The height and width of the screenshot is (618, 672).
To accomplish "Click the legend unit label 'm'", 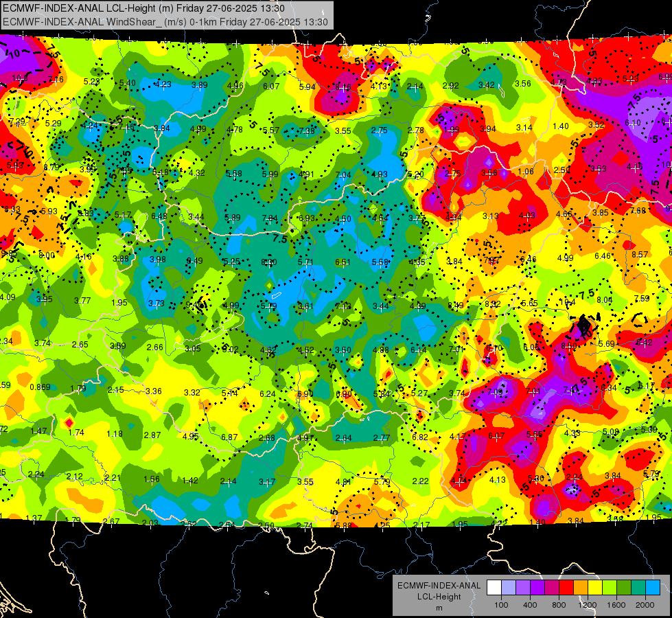I will [439, 608].
